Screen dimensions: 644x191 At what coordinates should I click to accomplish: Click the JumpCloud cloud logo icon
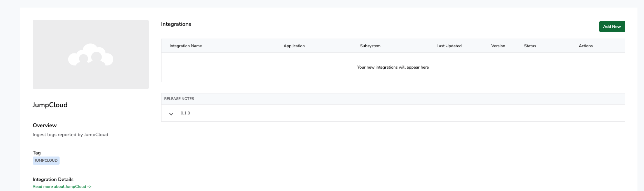91,55
